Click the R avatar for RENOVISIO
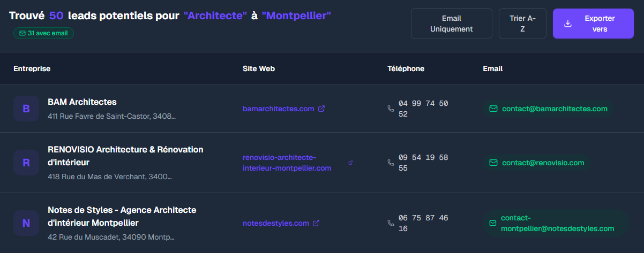This screenshot has height=253, width=644. point(26,163)
